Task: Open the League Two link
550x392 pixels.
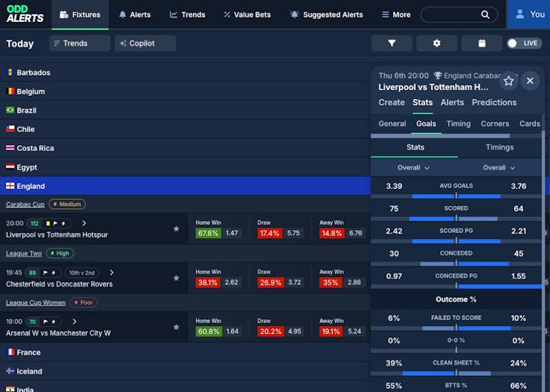Action: pos(24,254)
